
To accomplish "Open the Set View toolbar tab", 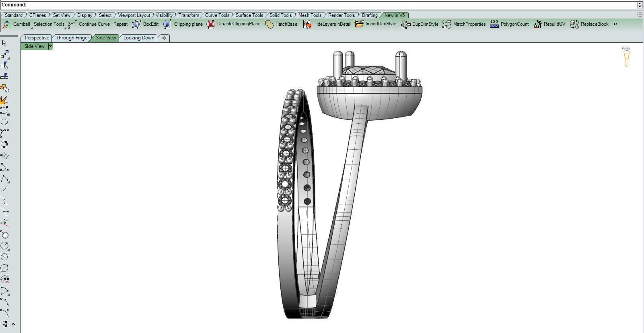I will 62,15.
